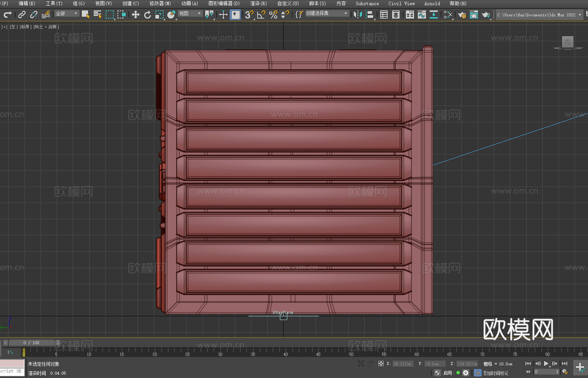
Task: Open the Substance menu
Action: pyautogui.click(x=367, y=3)
